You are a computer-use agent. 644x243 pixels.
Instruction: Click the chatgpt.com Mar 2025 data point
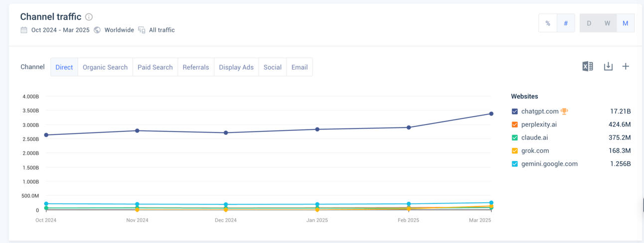tap(491, 114)
